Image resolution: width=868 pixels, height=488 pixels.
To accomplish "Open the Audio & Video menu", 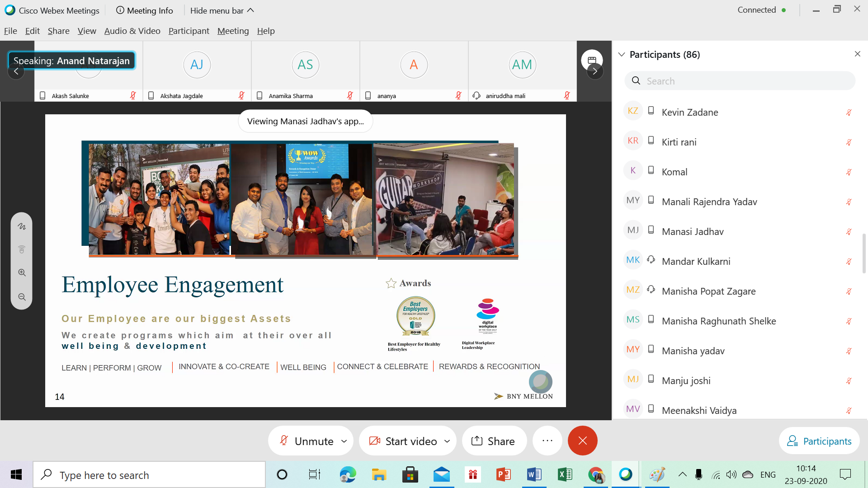I will [x=132, y=31].
